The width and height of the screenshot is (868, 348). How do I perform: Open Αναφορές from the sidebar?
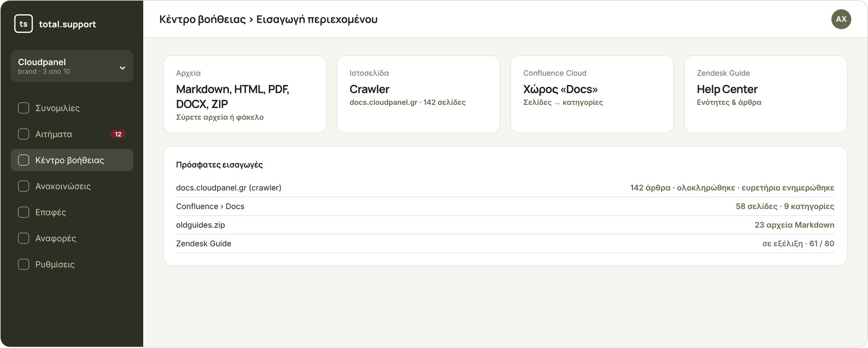click(72, 238)
